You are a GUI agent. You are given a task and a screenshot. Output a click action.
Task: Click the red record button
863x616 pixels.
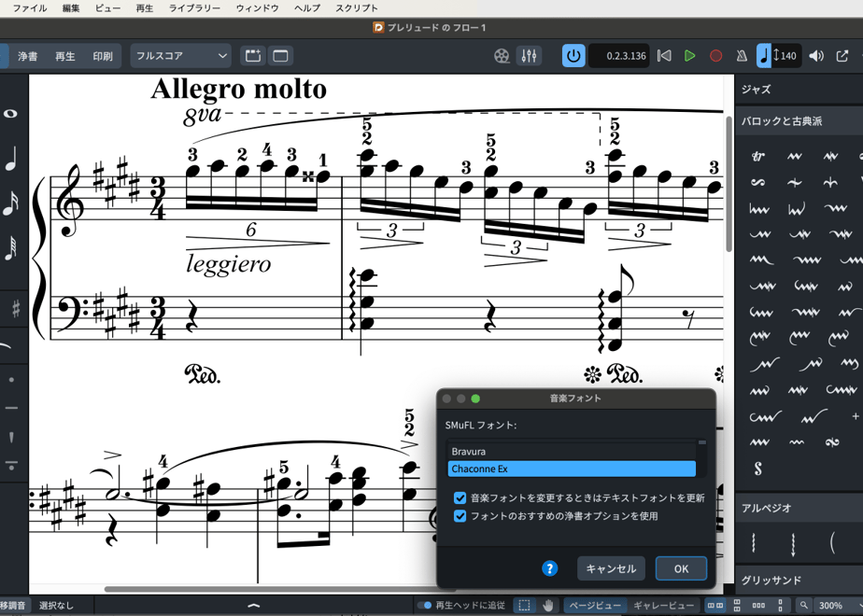point(715,56)
